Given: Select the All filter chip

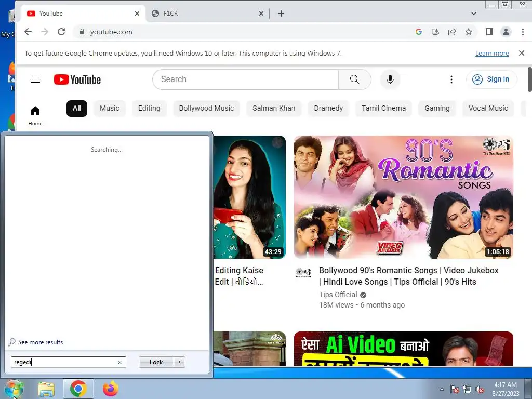Looking at the screenshot, I should (77, 108).
